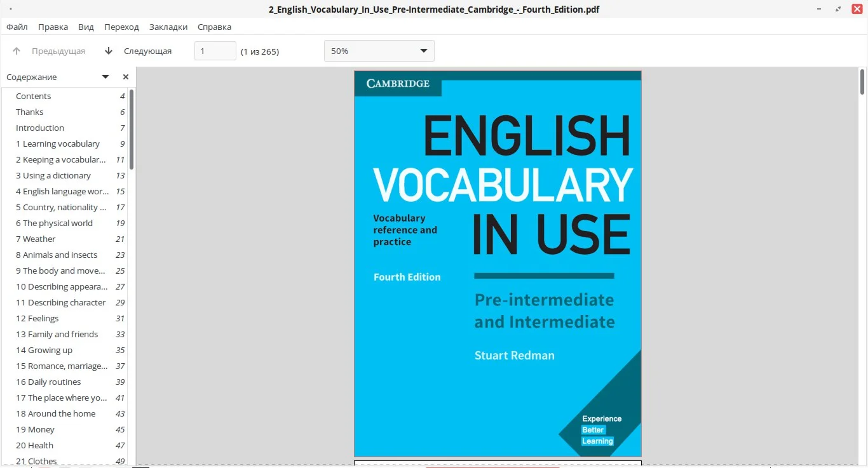Open the Правка menu

tap(53, 27)
